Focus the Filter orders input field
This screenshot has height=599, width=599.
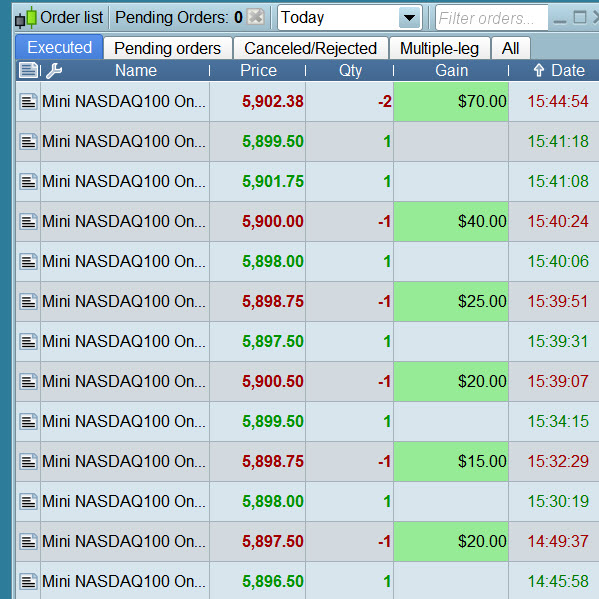[492, 18]
